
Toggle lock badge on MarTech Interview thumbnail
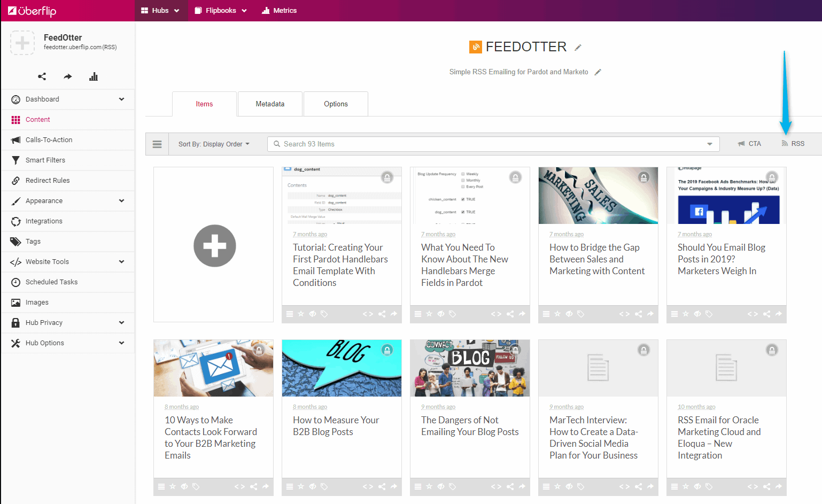(643, 350)
